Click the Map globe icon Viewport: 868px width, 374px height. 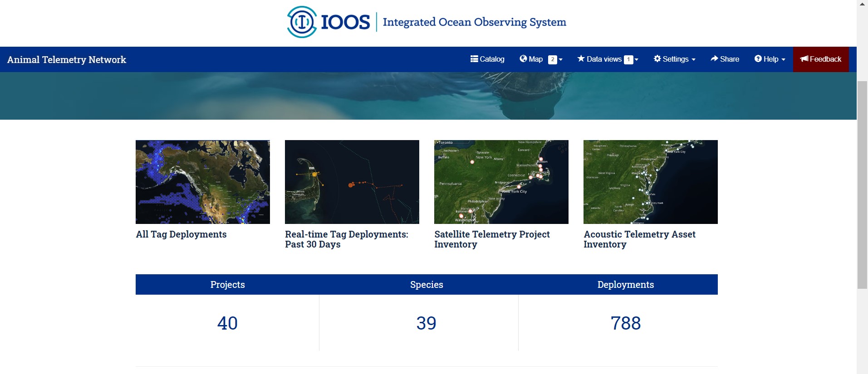tap(523, 59)
